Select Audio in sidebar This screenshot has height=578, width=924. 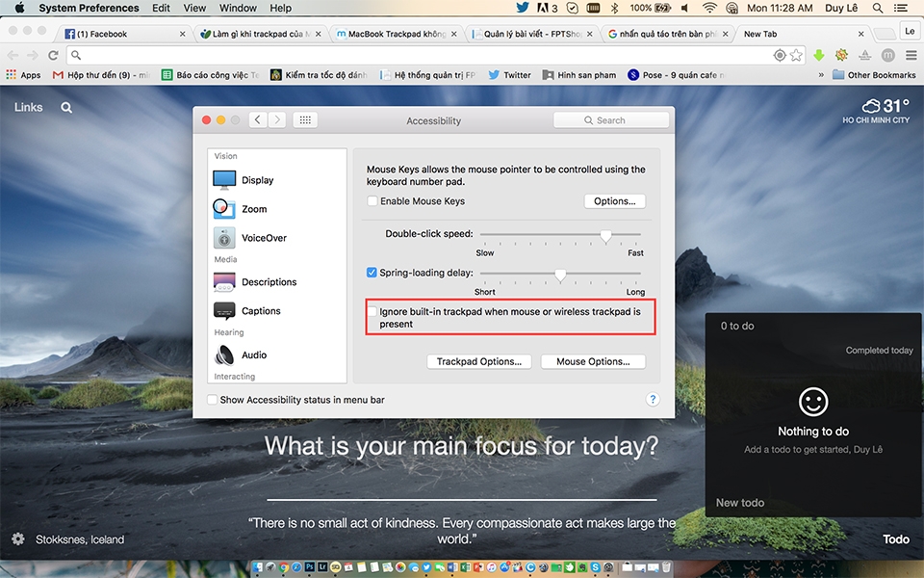pos(276,355)
